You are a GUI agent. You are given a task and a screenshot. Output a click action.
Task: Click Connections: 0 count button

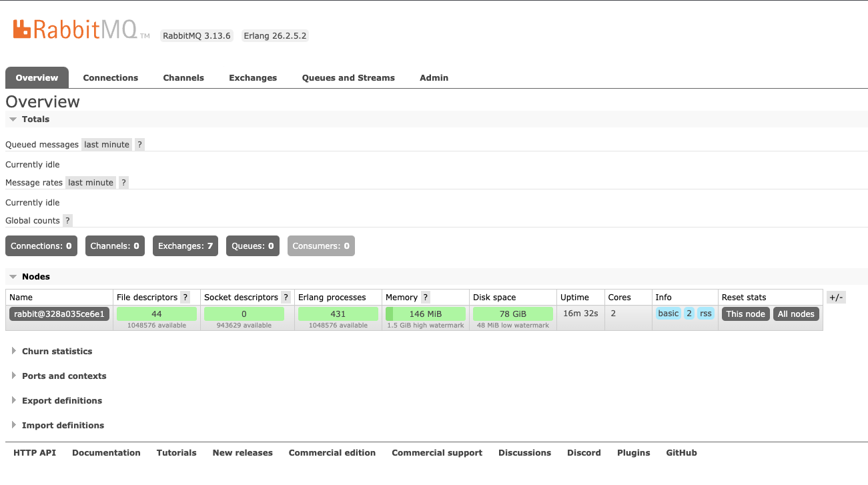(x=41, y=246)
